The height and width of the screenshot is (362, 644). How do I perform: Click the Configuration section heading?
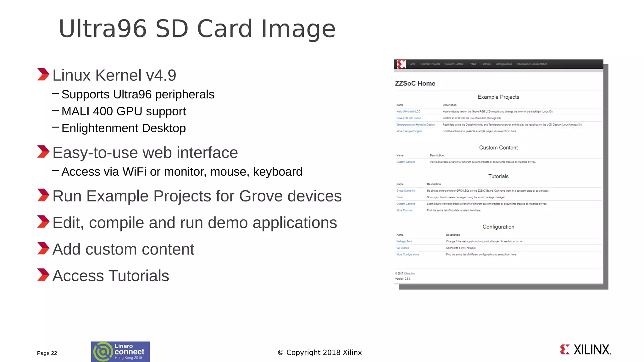click(x=498, y=227)
